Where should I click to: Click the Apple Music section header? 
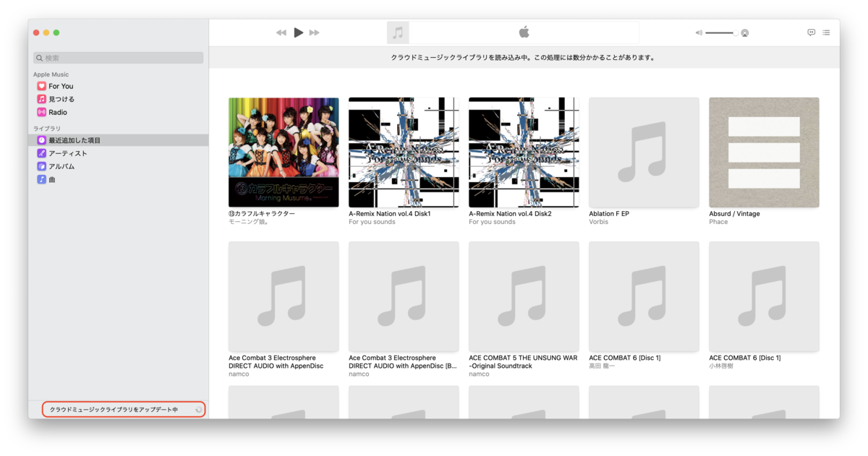pyautogui.click(x=51, y=74)
